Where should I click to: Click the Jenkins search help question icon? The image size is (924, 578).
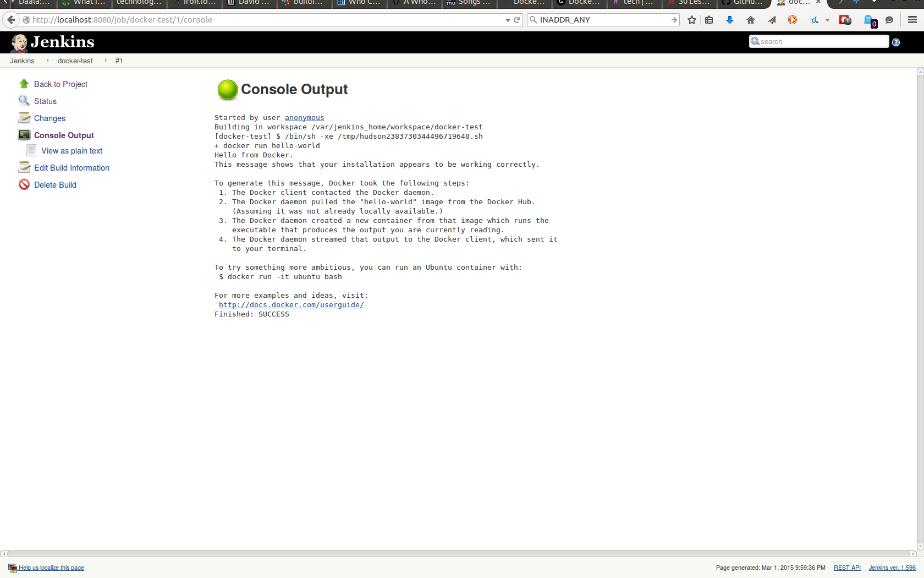896,42
